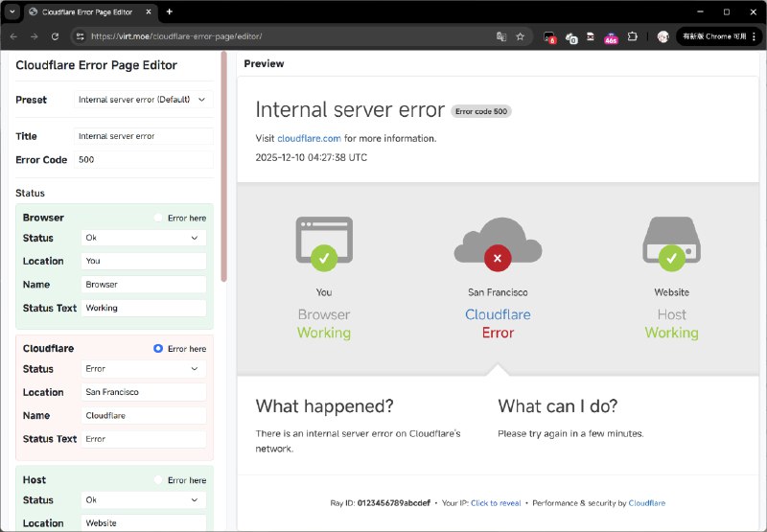Select 'Error here' radio for Cloudflare
This screenshot has width=767, height=532.
coord(158,349)
